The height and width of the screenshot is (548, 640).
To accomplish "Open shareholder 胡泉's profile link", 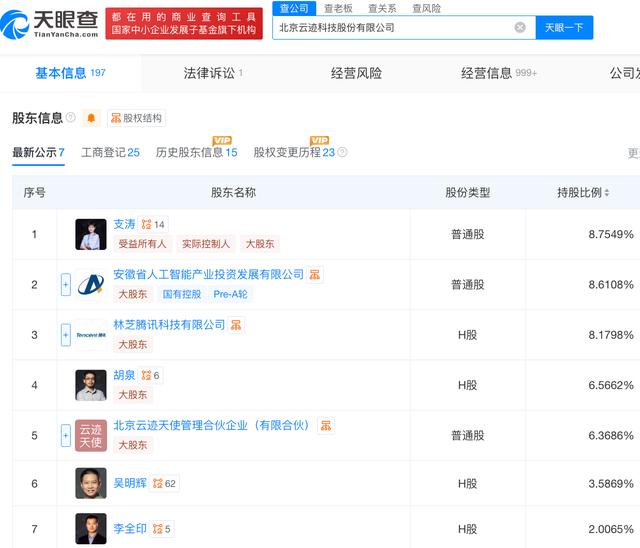I will 124,375.
